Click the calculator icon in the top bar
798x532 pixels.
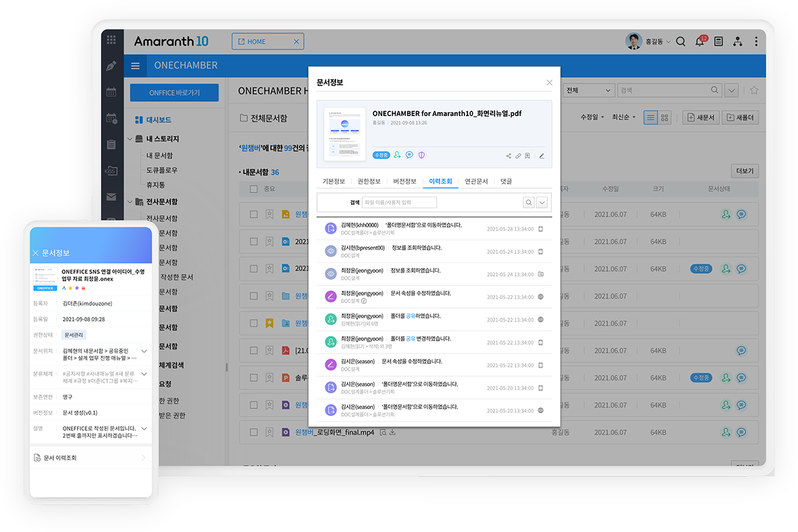[x=718, y=42]
